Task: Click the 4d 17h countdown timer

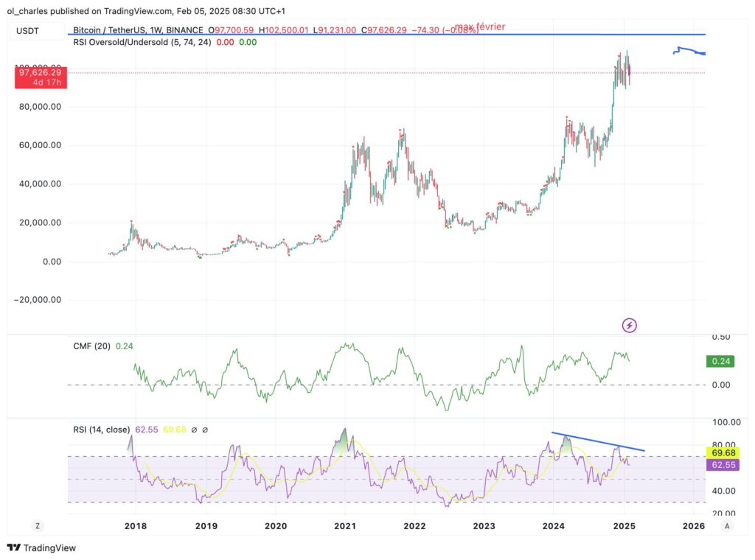Action: pos(46,83)
